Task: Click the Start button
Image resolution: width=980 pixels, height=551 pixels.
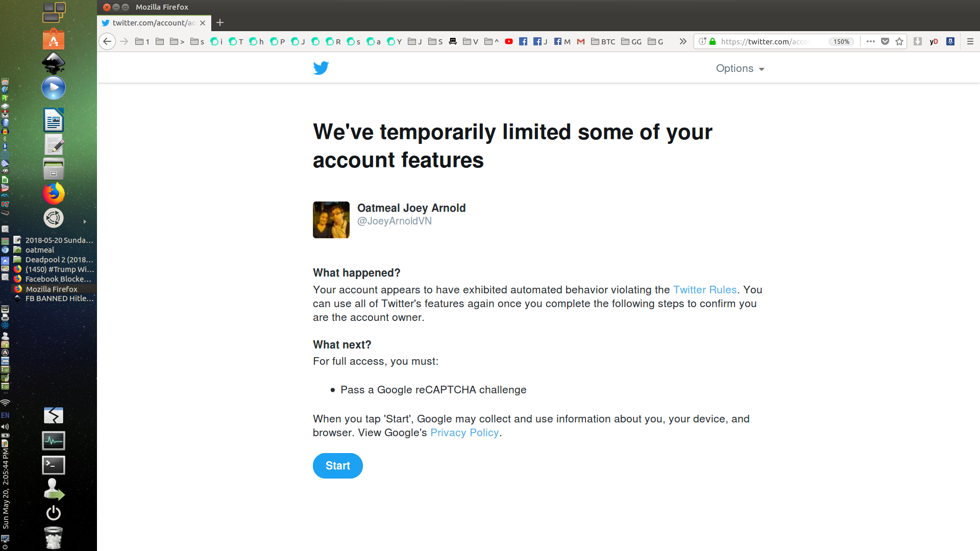Action: (x=338, y=466)
